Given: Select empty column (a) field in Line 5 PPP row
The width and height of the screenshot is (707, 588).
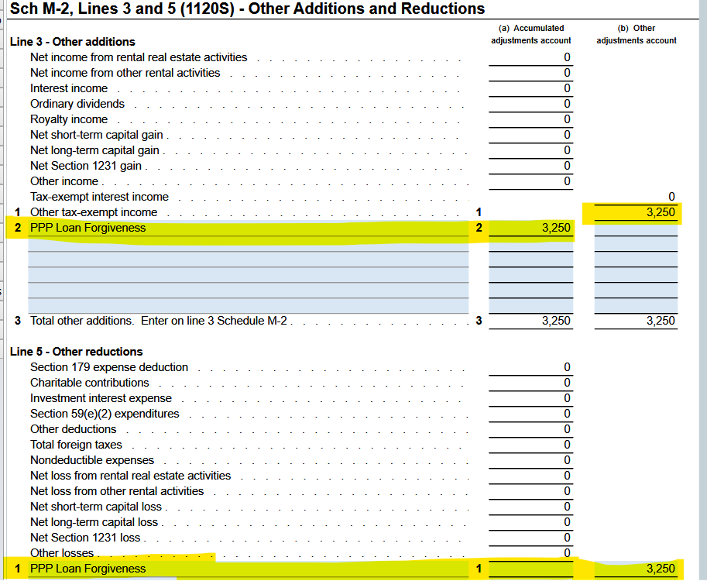Looking at the screenshot, I should [x=530, y=569].
